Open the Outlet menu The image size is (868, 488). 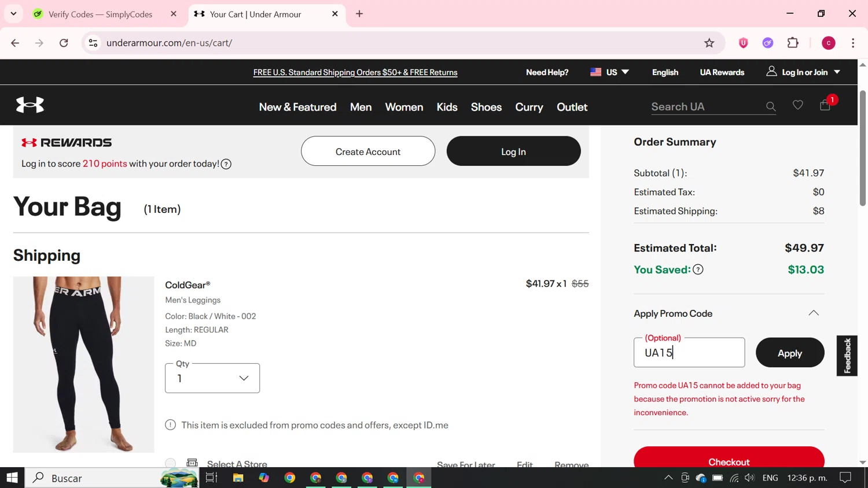pos(572,107)
